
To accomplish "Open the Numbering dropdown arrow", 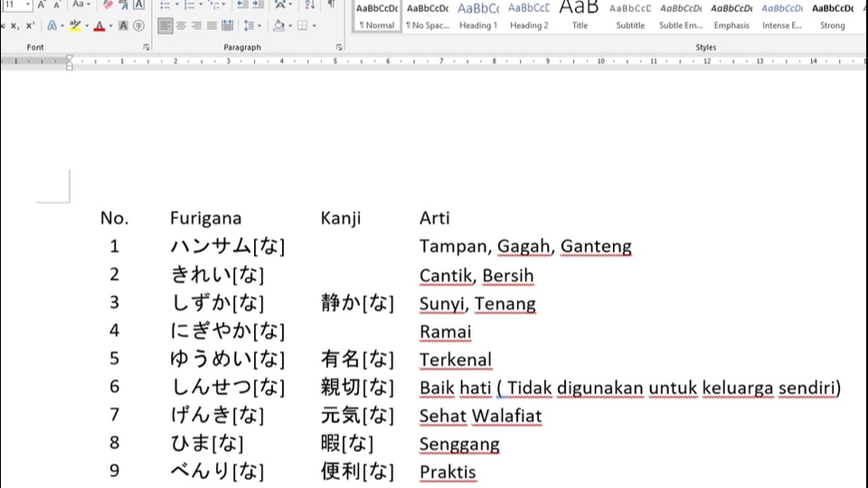I will (201, 5).
